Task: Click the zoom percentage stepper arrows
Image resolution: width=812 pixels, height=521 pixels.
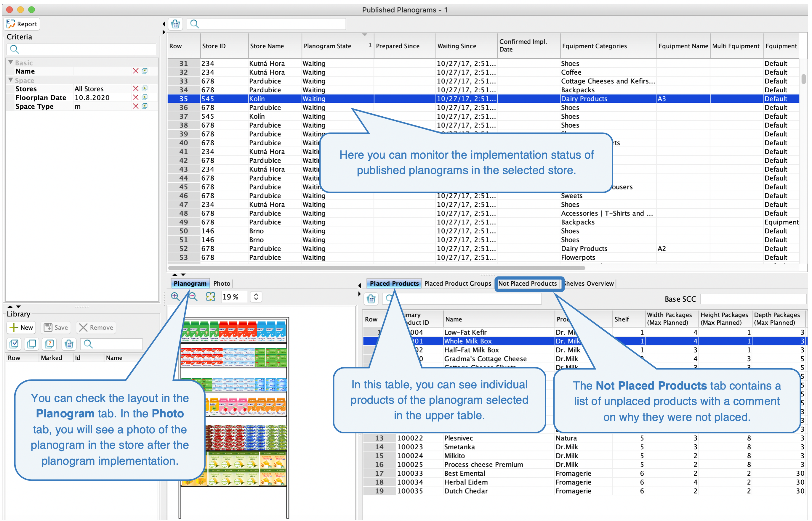Action: click(256, 297)
